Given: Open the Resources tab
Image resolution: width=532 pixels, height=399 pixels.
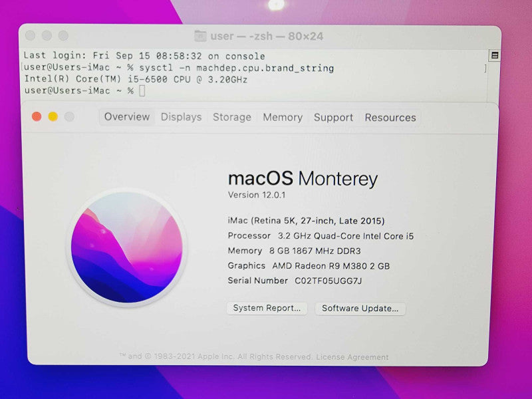Looking at the screenshot, I should (390, 118).
